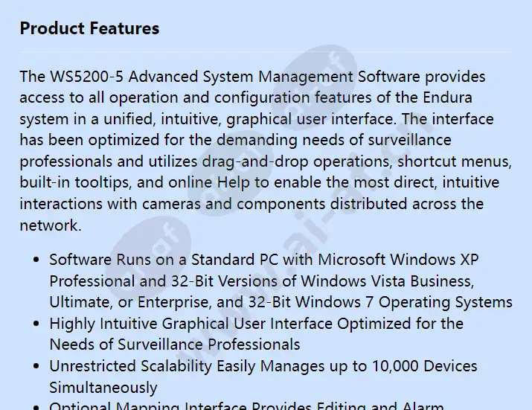Click the words "Needs of Surveillance Professionals"
This screenshot has height=410, width=532.
[x=175, y=345]
